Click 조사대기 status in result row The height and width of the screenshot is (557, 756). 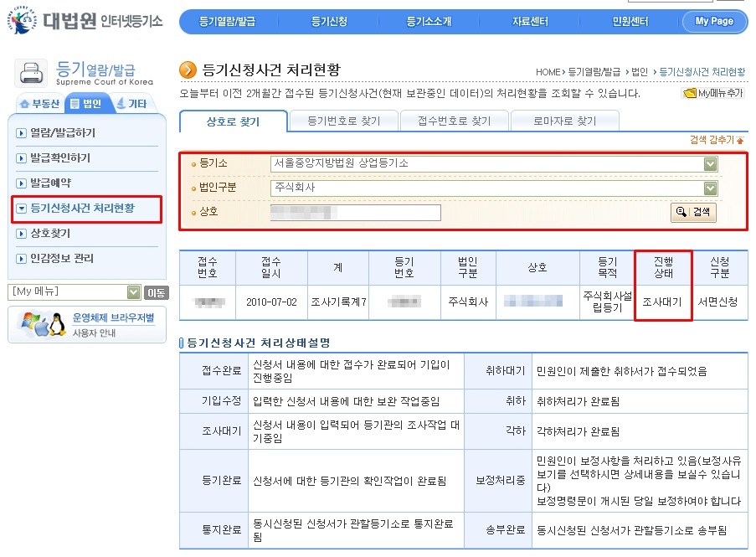(x=662, y=302)
